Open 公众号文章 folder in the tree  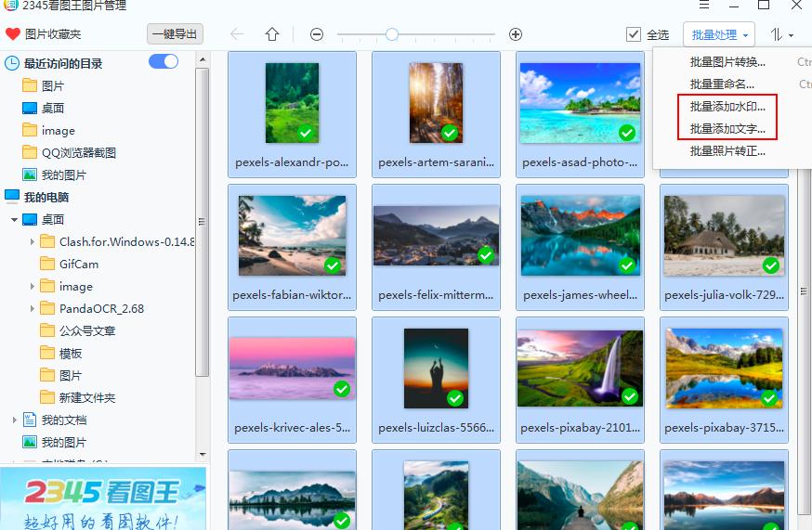(87, 330)
